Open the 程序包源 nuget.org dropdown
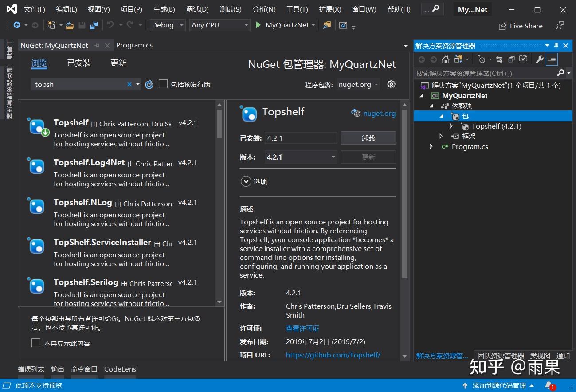 click(x=358, y=84)
